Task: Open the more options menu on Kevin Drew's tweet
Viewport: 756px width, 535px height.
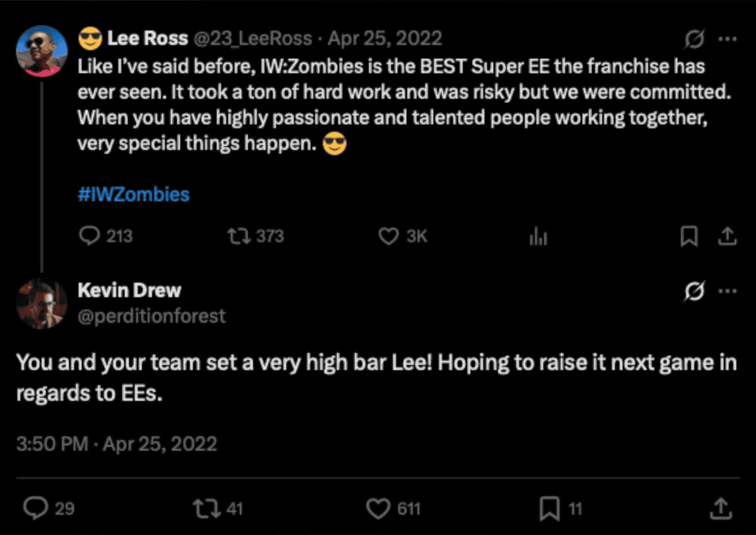Action: pyautogui.click(x=728, y=292)
